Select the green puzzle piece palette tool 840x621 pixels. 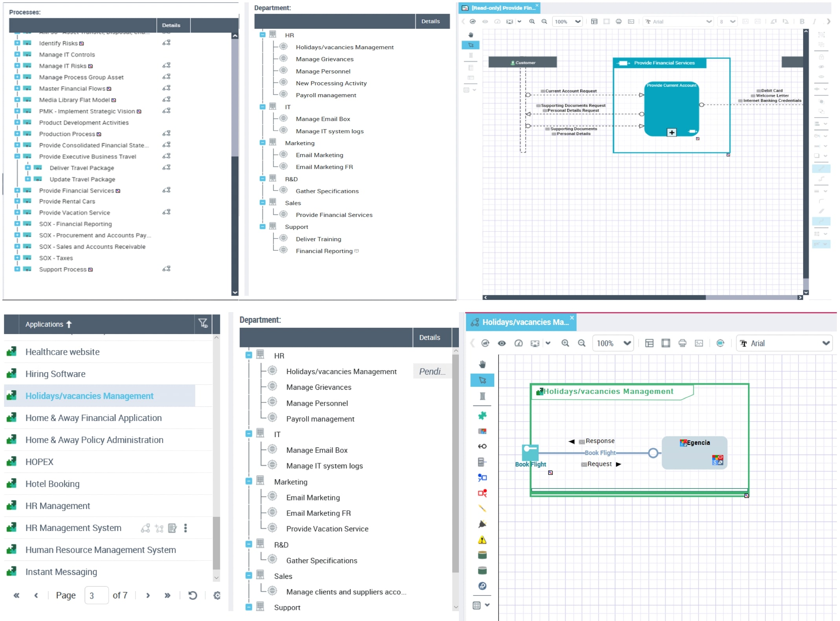(482, 415)
